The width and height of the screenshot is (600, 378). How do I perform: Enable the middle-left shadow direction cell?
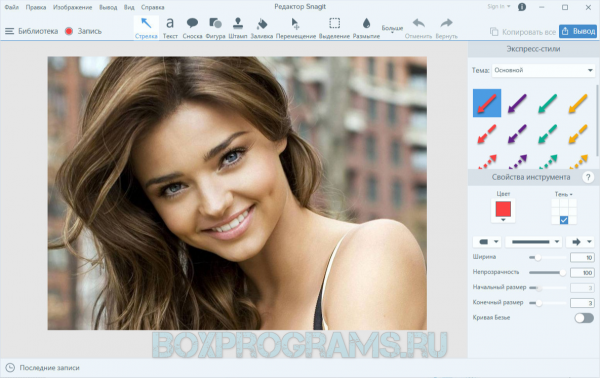click(555, 212)
